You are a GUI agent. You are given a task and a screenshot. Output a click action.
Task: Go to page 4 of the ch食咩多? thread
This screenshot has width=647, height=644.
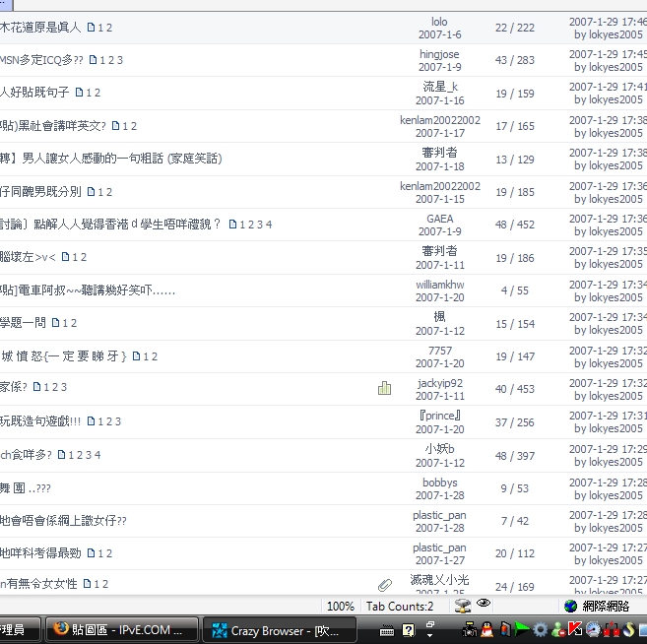click(97, 455)
